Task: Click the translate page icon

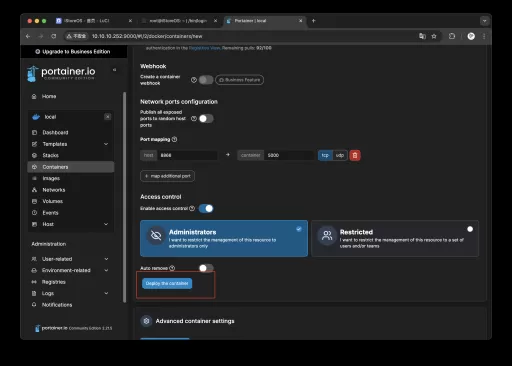Action: pyautogui.click(x=422, y=36)
